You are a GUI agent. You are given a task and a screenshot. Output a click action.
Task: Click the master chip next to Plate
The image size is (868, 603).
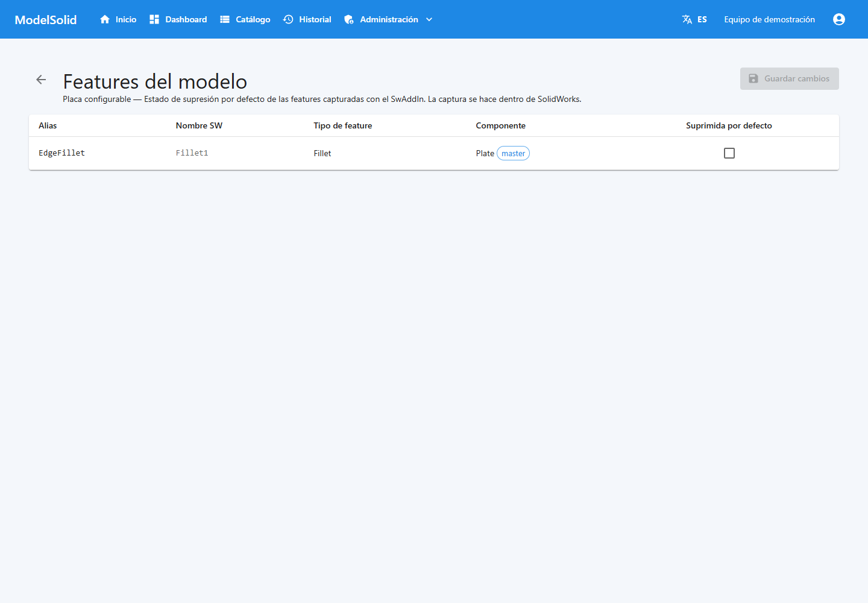click(513, 153)
